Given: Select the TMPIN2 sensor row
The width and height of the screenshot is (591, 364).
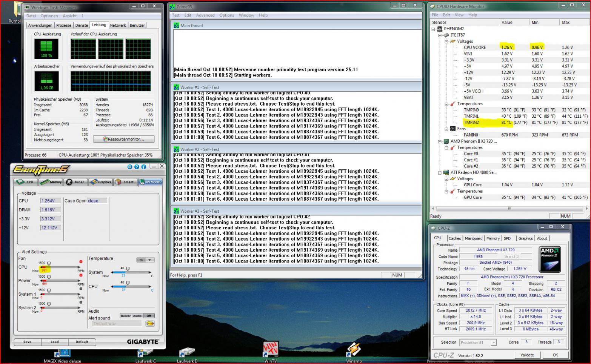Looking at the screenshot, I should [471, 122].
